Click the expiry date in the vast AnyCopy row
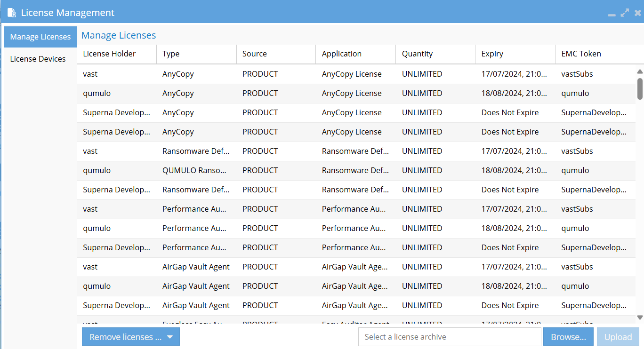 tap(515, 74)
